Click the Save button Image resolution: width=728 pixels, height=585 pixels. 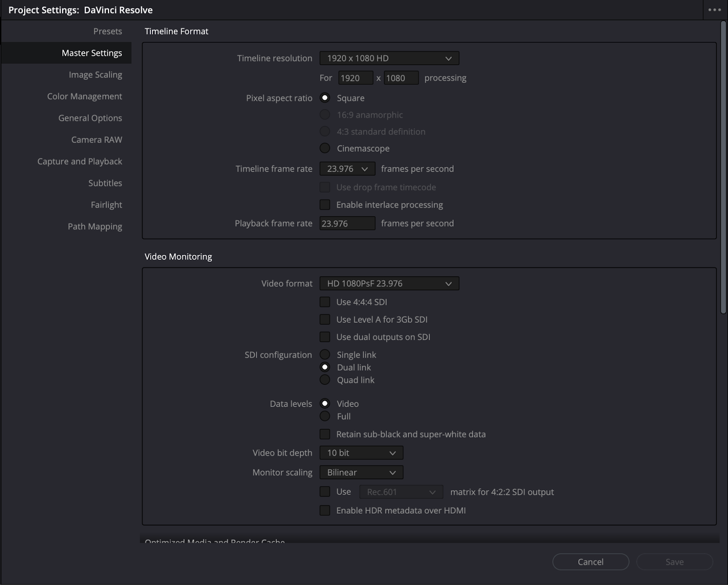pos(675,562)
